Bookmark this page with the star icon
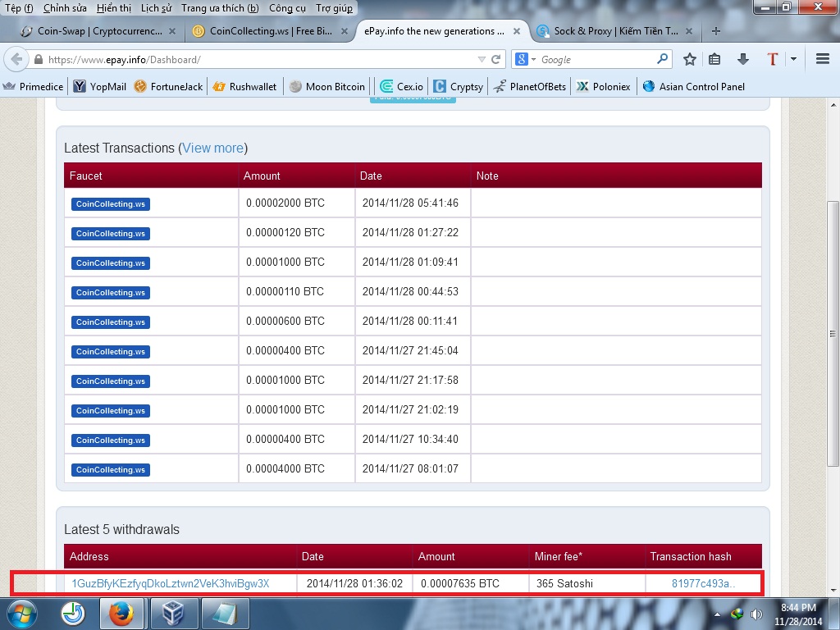This screenshot has width=840, height=630. (x=689, y=59)
